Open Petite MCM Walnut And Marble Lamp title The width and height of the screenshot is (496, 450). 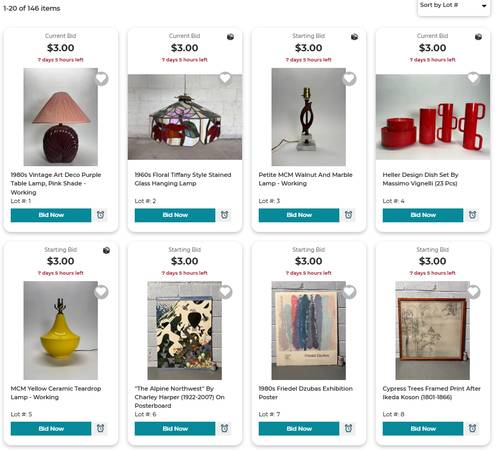pos(305,179)
